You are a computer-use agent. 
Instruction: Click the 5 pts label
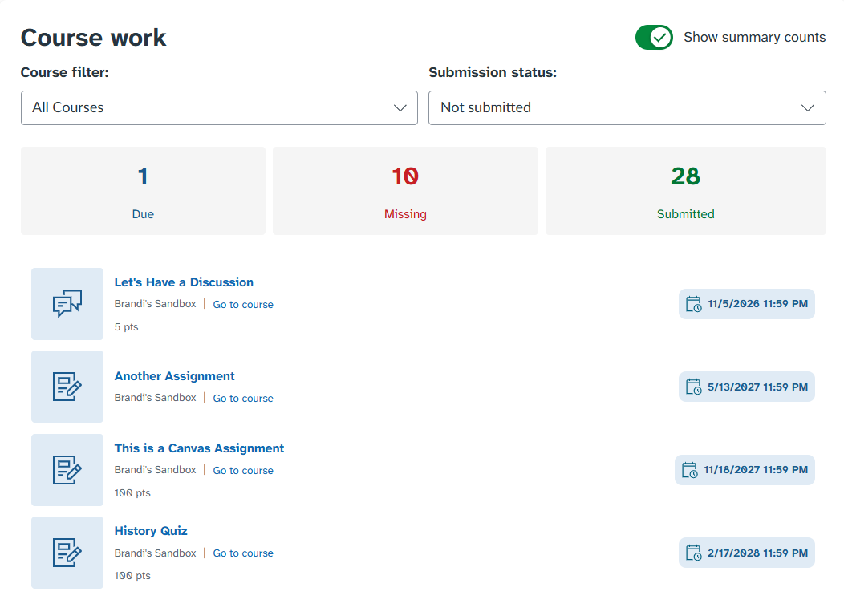tap(126, 327)
